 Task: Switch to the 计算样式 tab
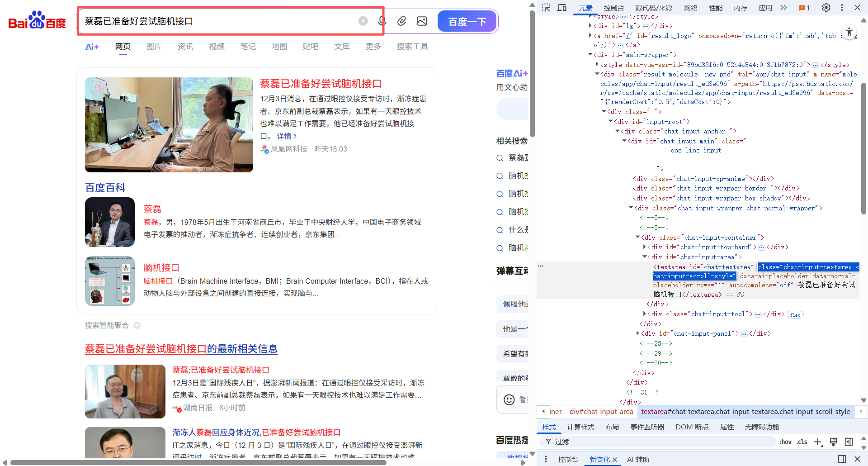(x=580, y=427)
